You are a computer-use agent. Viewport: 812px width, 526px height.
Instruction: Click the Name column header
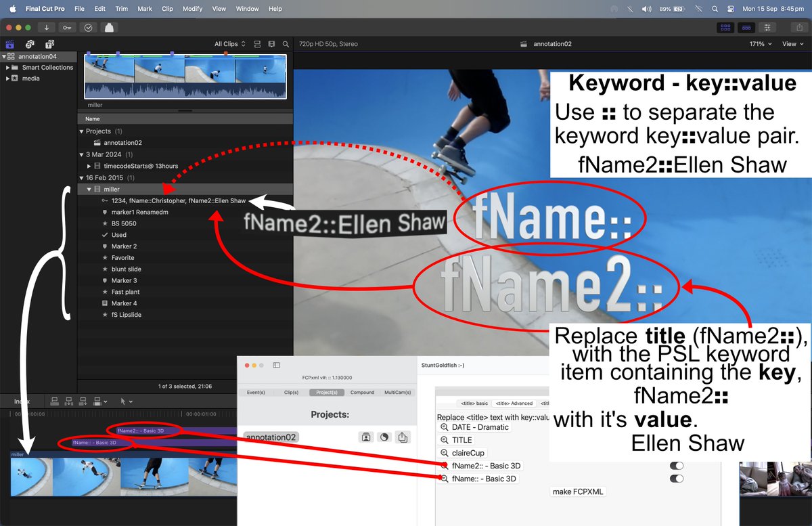(x=185, y=118)
